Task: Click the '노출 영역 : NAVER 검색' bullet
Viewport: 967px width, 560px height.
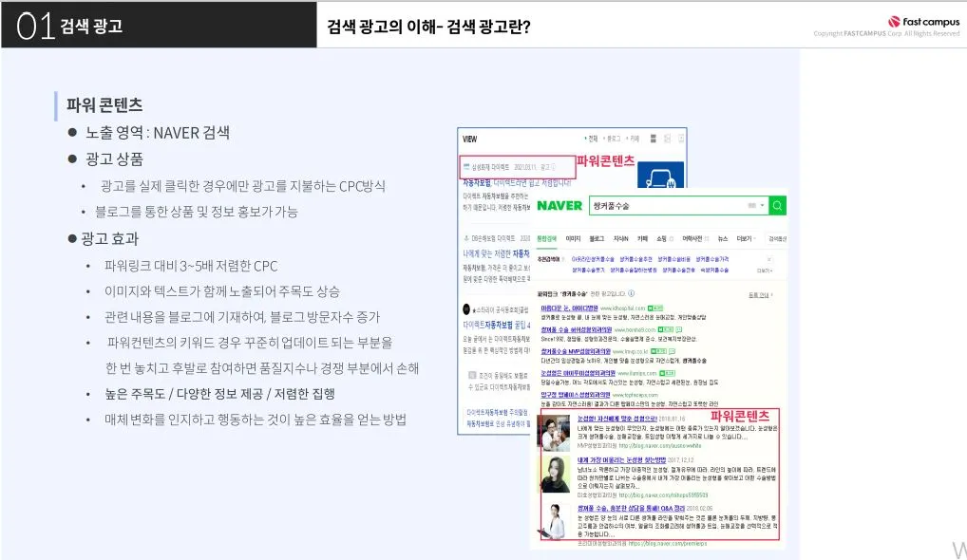Action: coord(158,133)
